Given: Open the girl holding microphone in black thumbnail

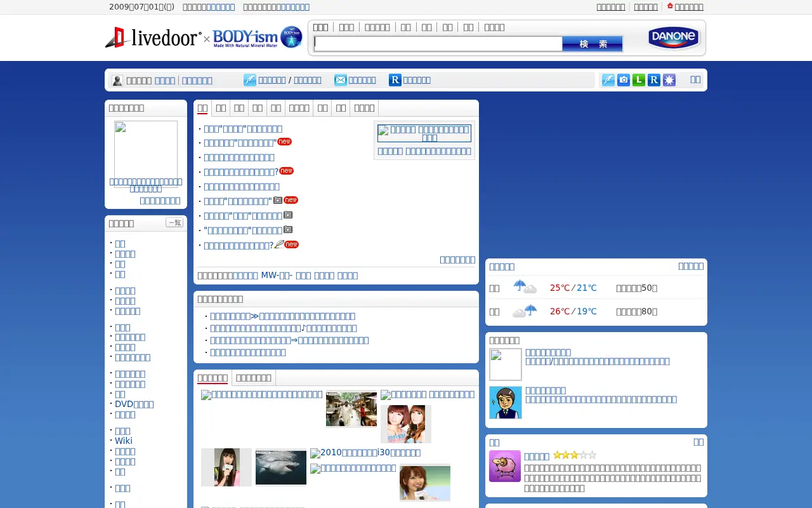Looking at the screenshot, I should 226,467.
